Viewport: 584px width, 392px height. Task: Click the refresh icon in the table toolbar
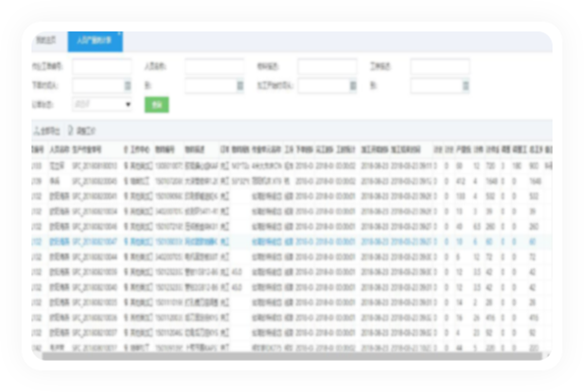71,131
